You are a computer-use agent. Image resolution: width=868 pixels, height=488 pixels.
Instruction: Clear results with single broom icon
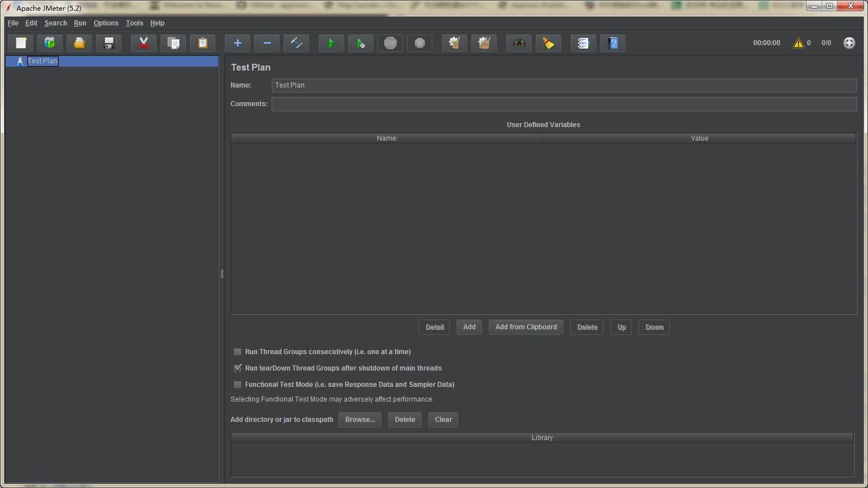coord(455,43)
